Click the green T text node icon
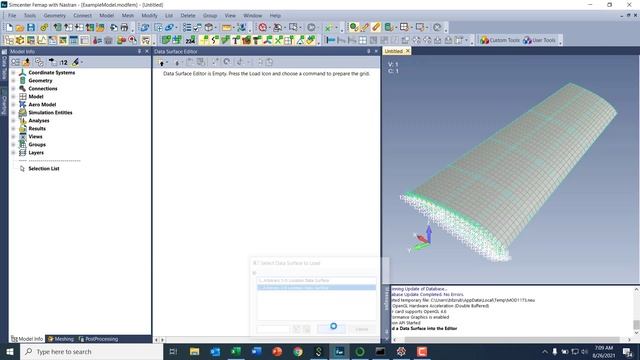 point(236,40)
